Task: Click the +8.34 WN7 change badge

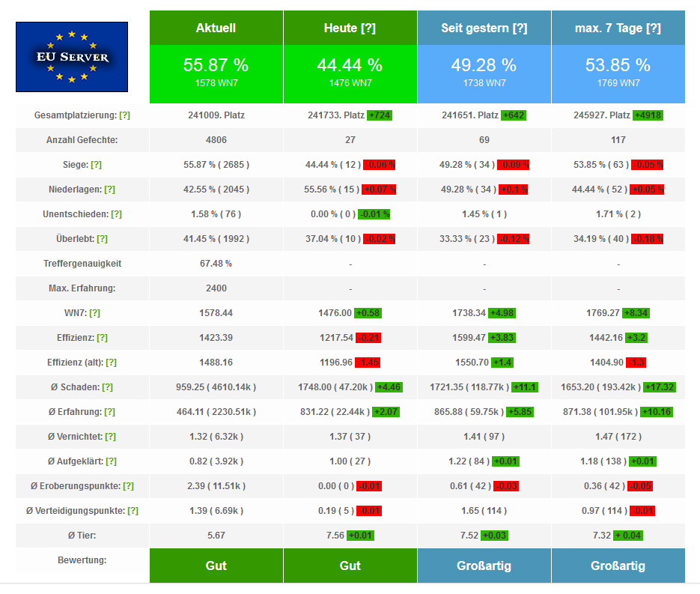Action: (x=636, y=313)
